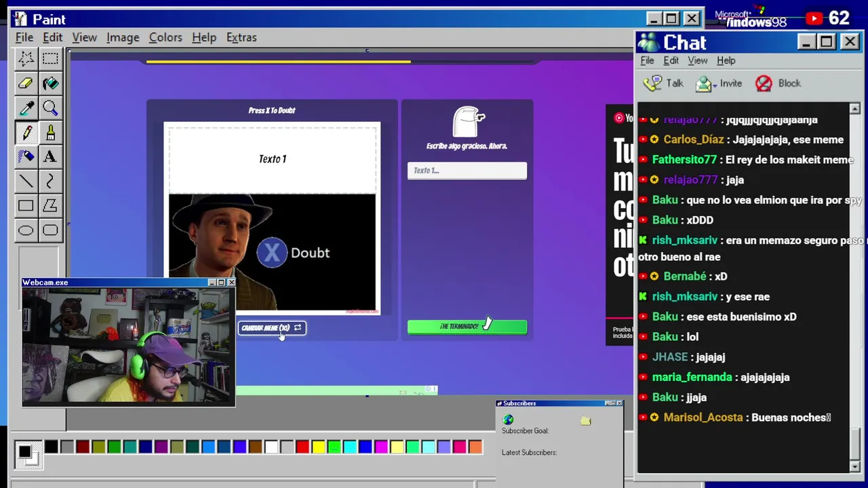Click the Texto 1 input field
The height and width of the screenshot is (488, 868).
click(x=467, y=171)
